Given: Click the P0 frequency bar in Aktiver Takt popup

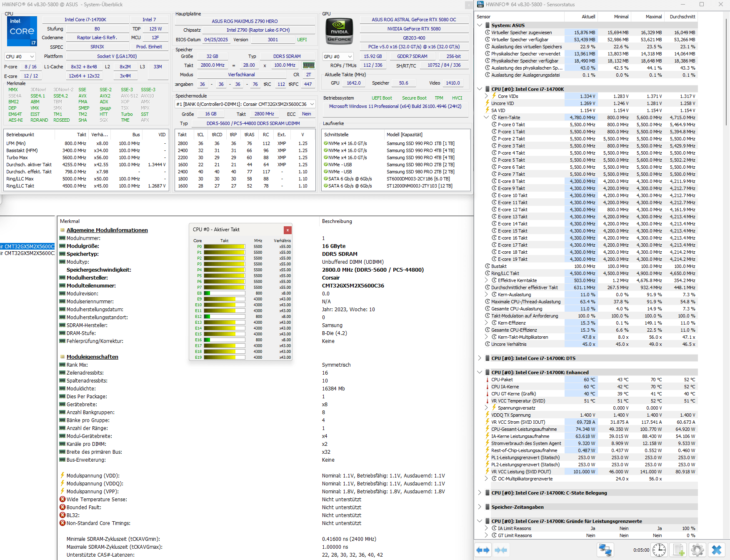Looking at the screenshot, I should pyautogui.click(x=225, y=247).
